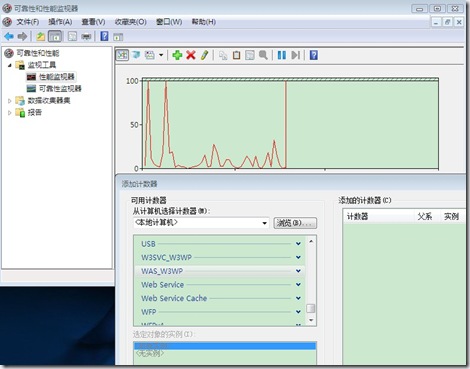The width and height of the screenshot is (470, 369).
Task: Select 可靠性监视器 tree item
Action: [x=60, y=89]
